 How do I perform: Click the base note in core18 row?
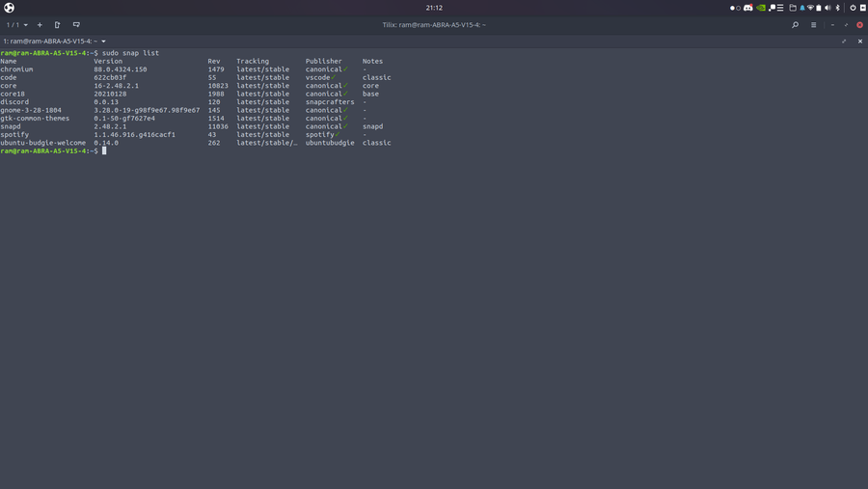tap(370, 94)
